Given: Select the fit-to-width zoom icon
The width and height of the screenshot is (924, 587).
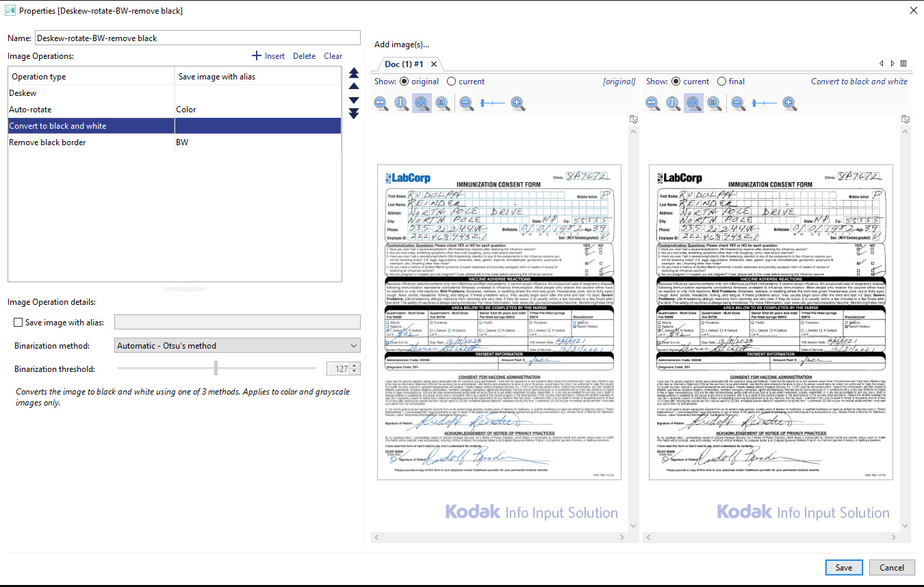Looking at the screenshot, I should point(381,103).
